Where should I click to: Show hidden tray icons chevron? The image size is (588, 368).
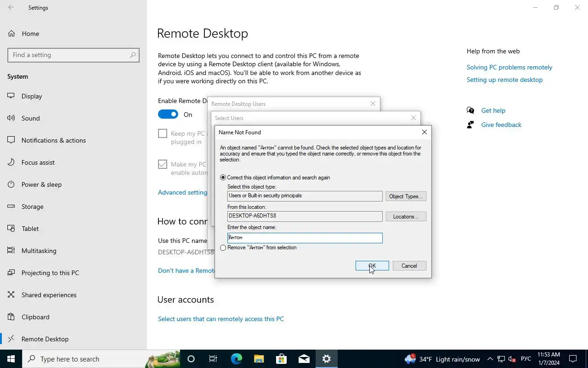(490, 359)
